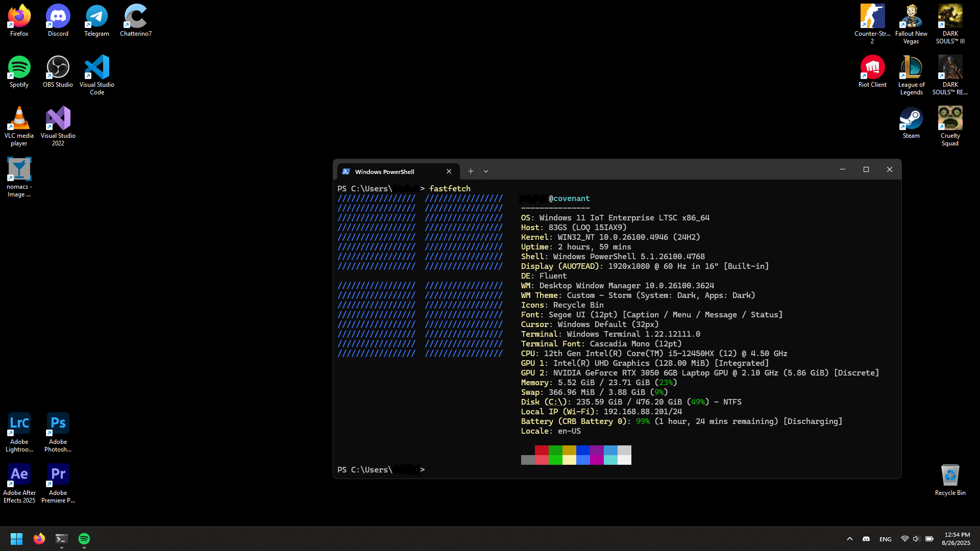Select the Counter-Strike 2 desktop icon

(872, 24)
